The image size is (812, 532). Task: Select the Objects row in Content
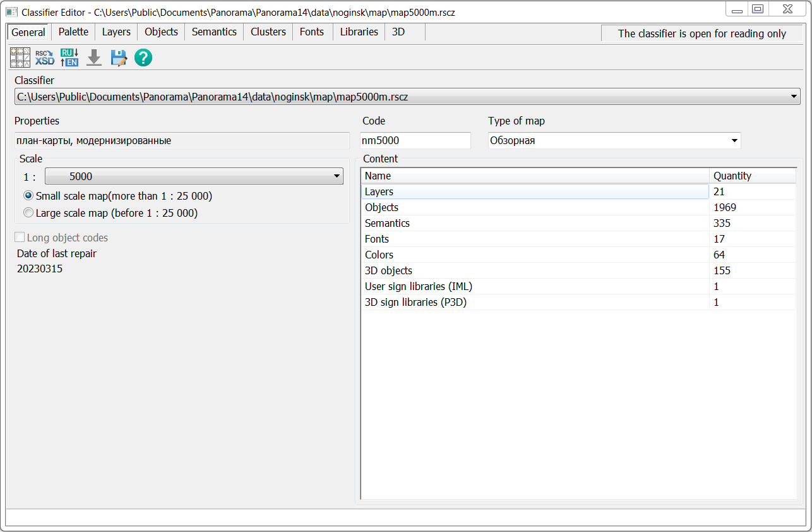(x=578, y=207)
